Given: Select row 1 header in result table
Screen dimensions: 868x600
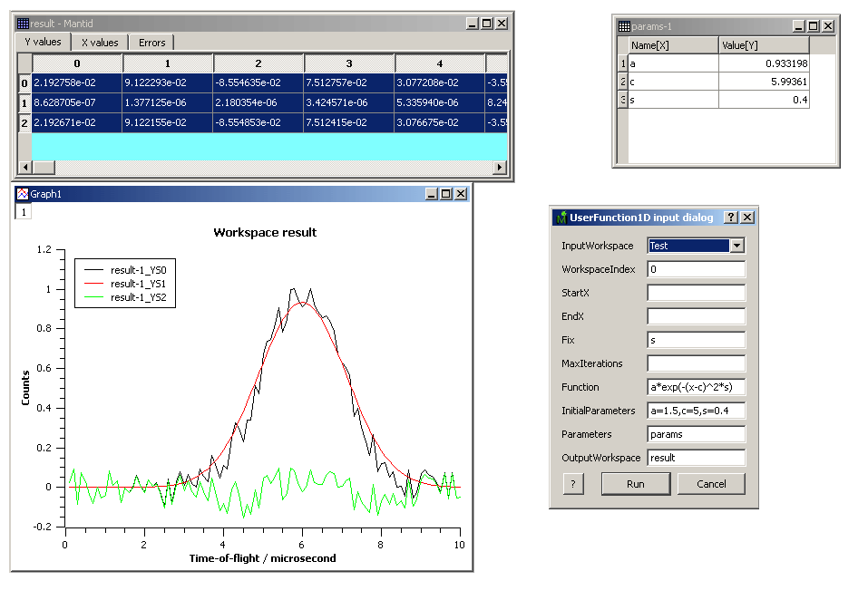Looking at the screenshot, I should coord(24,102).
